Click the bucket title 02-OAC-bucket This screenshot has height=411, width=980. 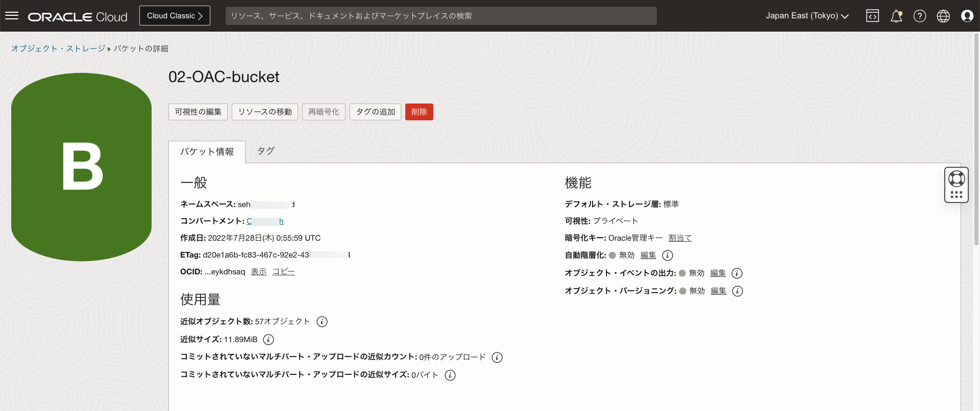tap(224, 77)
